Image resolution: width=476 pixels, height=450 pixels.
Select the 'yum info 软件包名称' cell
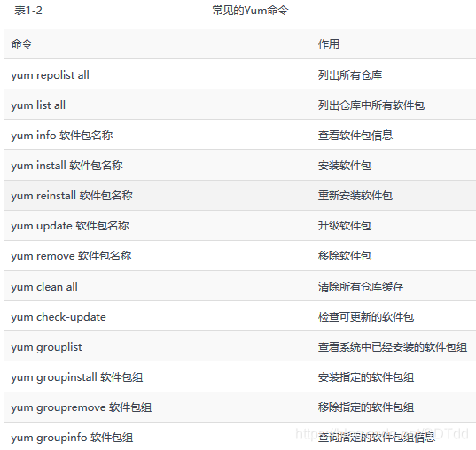coord(62,136)
